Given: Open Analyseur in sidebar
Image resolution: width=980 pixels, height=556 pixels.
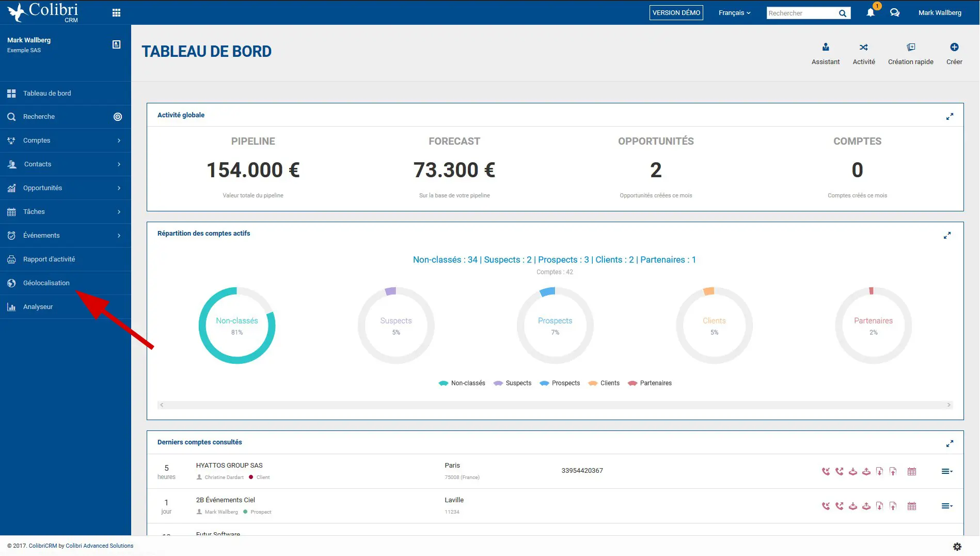Looking at the screenshot, I should pyautogui.click(x=66, y=307).
